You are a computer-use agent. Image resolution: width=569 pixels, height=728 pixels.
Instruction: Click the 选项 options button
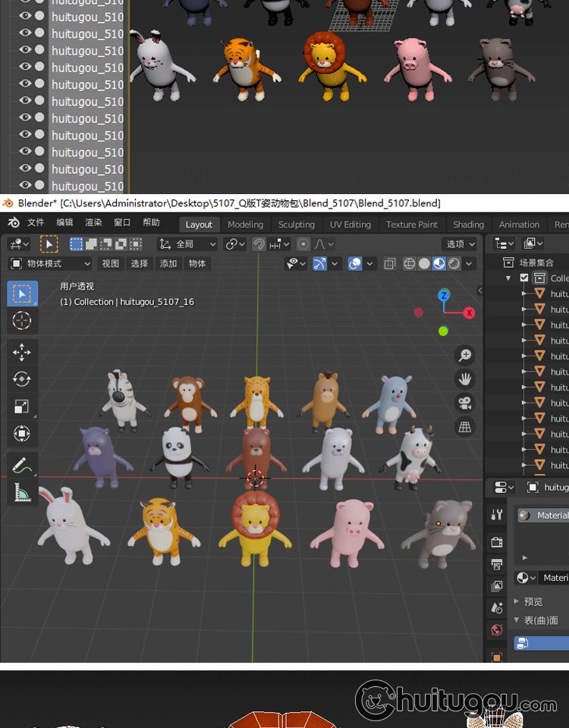(460, 244)
